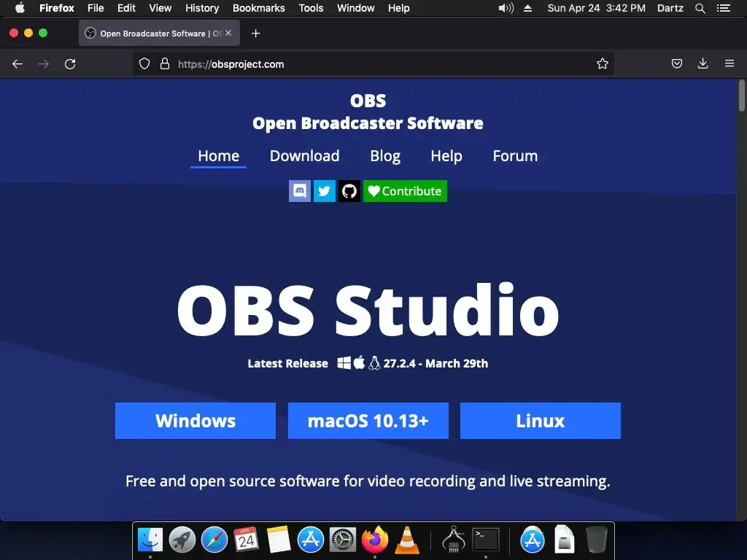Open the Window menu
Screen dimensions: 747x560
[356, 8]
